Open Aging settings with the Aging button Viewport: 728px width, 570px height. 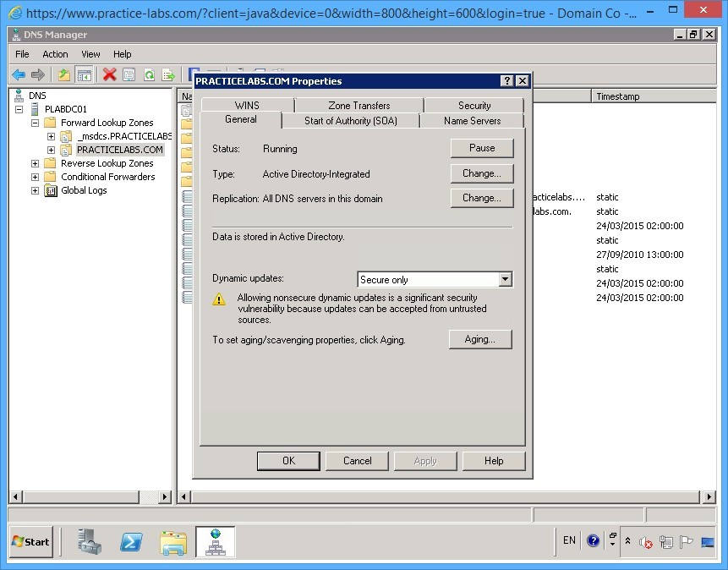pos(480,339)
